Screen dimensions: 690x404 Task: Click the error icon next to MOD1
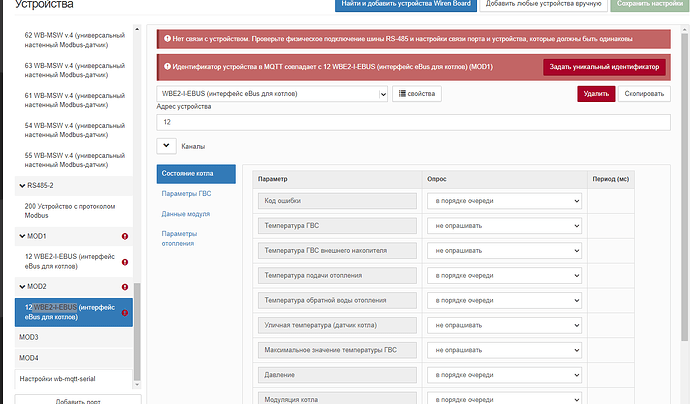(x=125, y=236)
